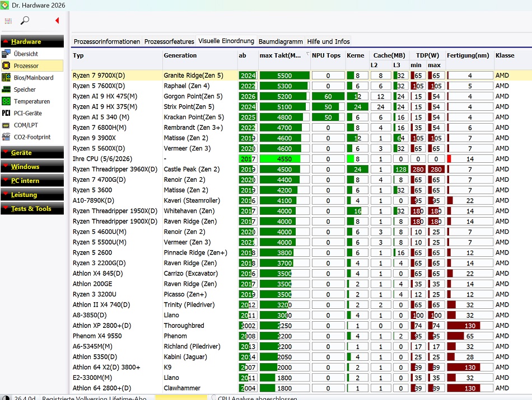Sort by the Generation column header
The image size is (532, 400).
[x=200, y=55]
